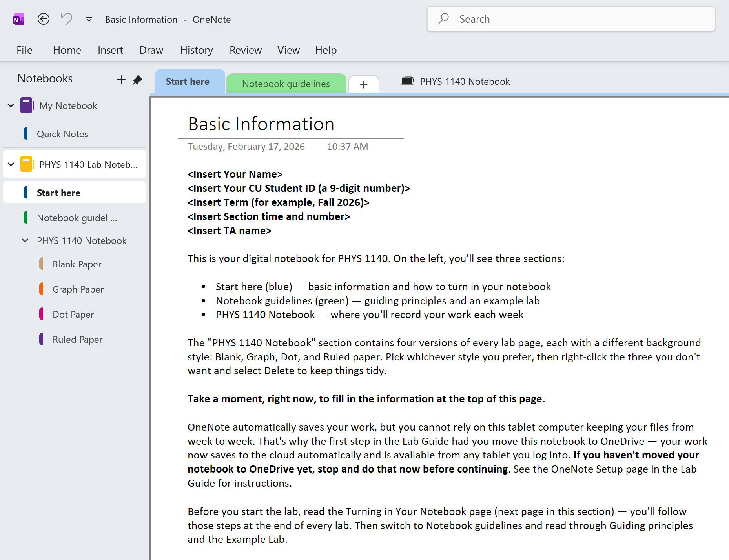Click the bold line Take a moment, right now
The image size is (729, 560).
point(366,399)
